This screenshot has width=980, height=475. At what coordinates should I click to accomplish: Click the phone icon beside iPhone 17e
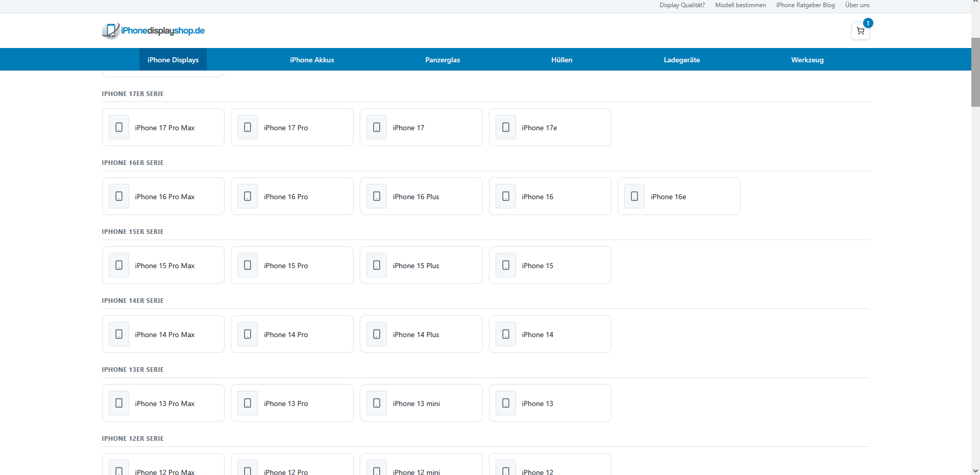point(506,127)
